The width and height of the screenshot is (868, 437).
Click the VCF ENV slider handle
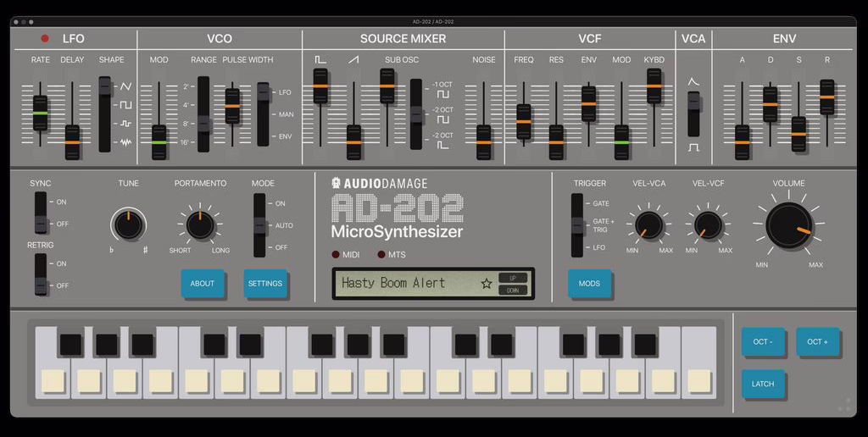[x=588, y=103]
